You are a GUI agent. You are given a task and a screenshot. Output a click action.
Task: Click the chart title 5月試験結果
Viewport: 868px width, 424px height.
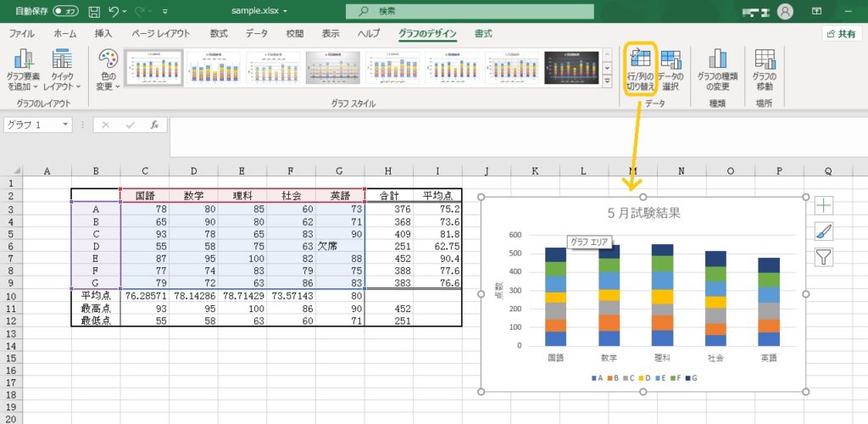tap(642, 213)
